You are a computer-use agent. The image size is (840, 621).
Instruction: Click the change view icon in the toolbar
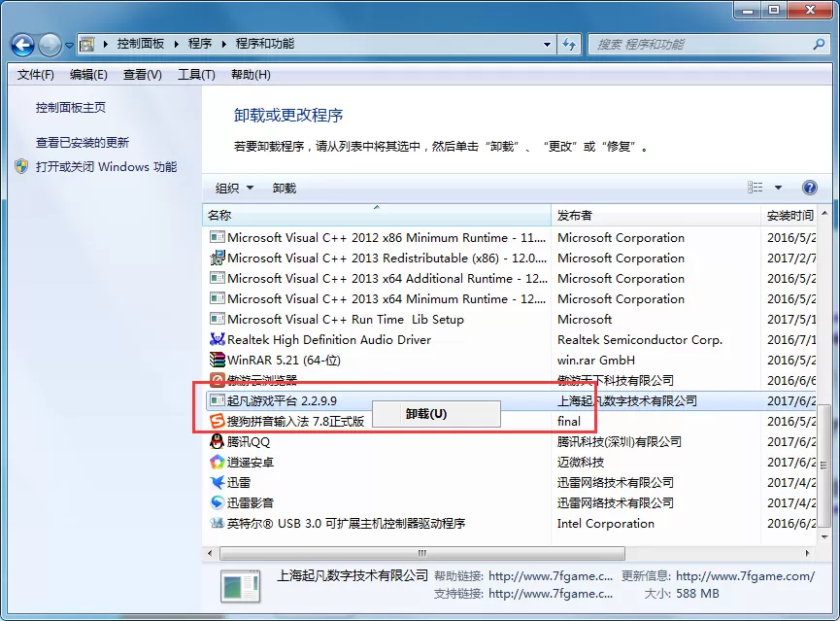755,188
